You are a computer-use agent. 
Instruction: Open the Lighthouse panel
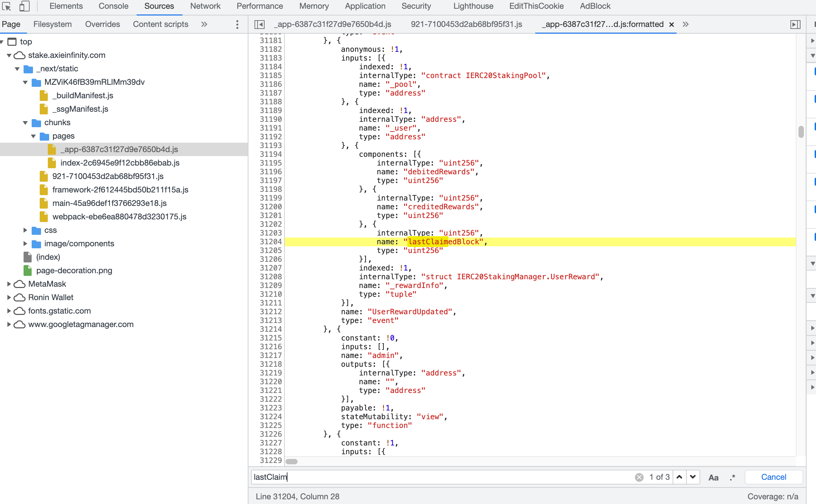pyautogui.click(x=473, y=6)
